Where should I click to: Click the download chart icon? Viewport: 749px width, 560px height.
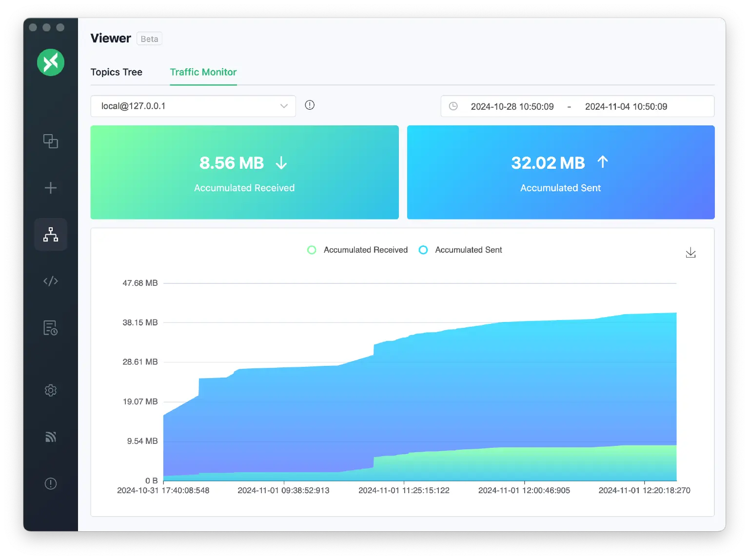coord(690,252)
